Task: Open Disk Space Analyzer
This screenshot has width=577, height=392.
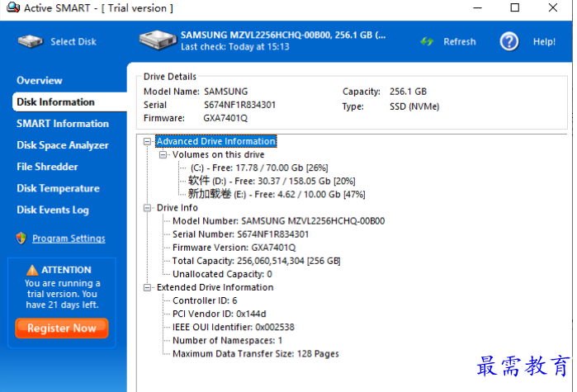Action: click(x=63, y=145)
